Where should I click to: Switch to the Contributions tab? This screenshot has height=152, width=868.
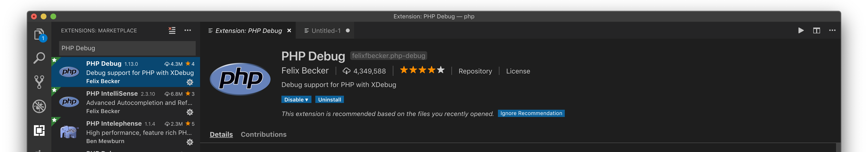click(x=263, y=135)
